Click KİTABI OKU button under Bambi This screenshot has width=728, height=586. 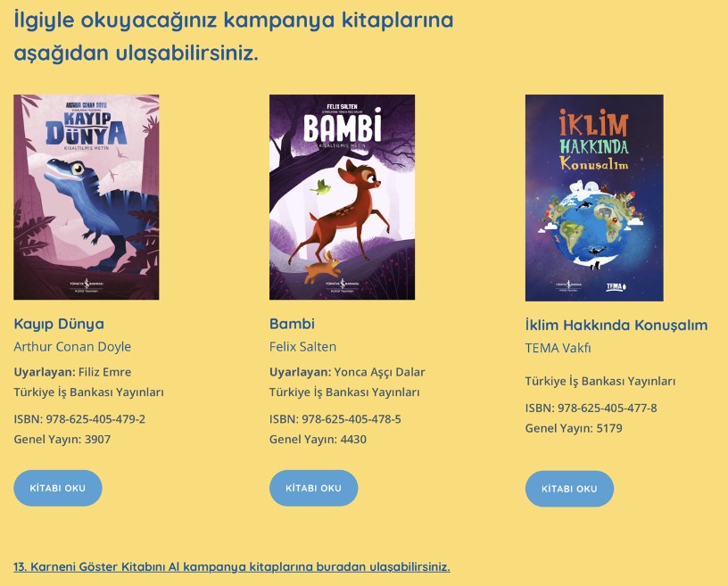(x=313, y=488)
